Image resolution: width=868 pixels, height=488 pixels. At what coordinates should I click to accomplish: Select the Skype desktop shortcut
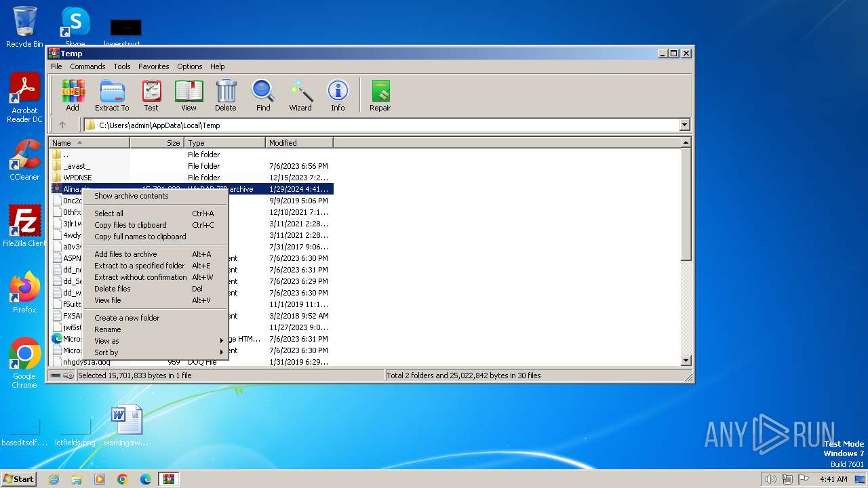click(x=75, y=27)
